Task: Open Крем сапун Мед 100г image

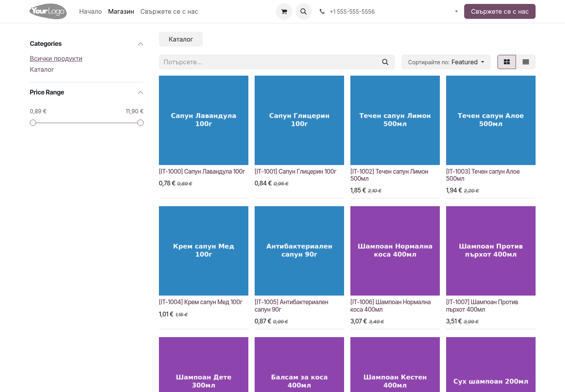Action: [204, 251]
